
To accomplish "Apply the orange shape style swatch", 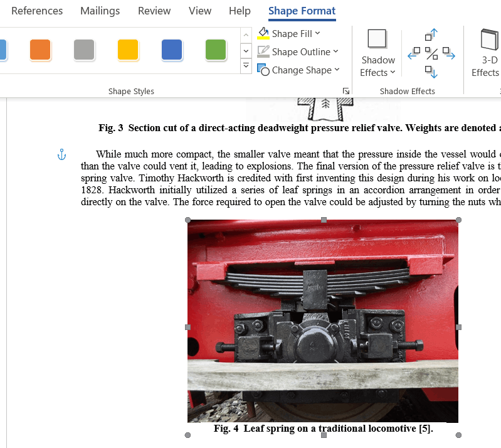I will click(40, 50).
